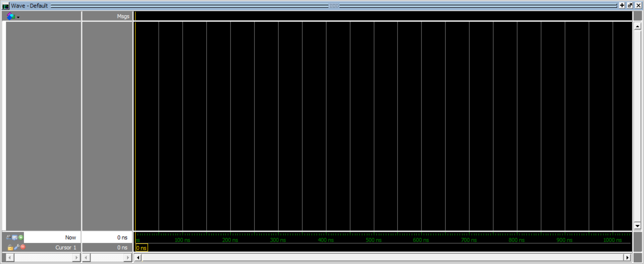Click the Wave window icon in title bar
Screen dimensions: 644x264
[x=6, y=6]
